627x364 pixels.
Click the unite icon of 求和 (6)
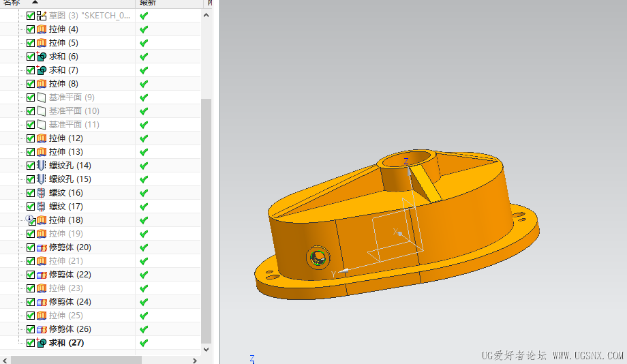point(42,57)
